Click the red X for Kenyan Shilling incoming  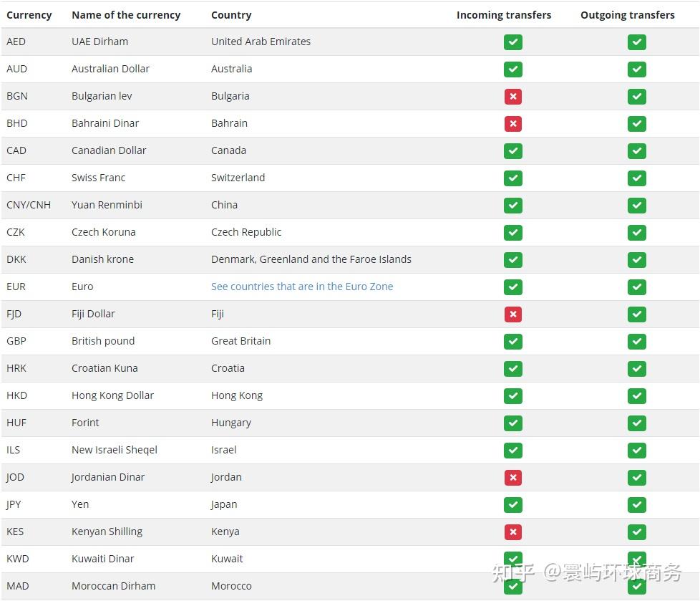tap(512, 532)
